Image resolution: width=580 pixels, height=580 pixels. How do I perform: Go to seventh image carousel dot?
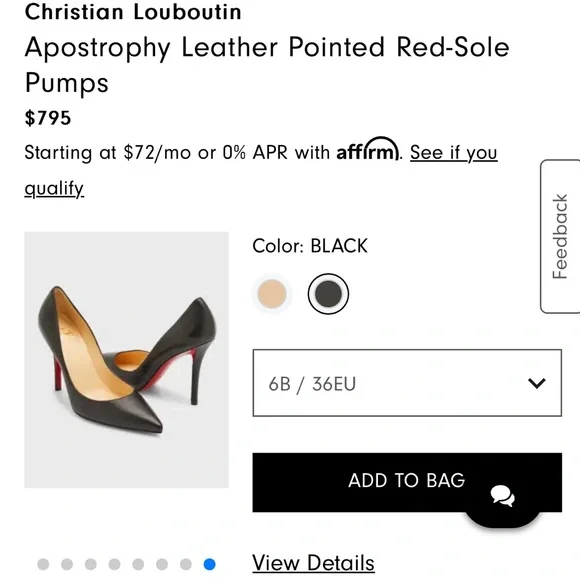pos(186,564)
